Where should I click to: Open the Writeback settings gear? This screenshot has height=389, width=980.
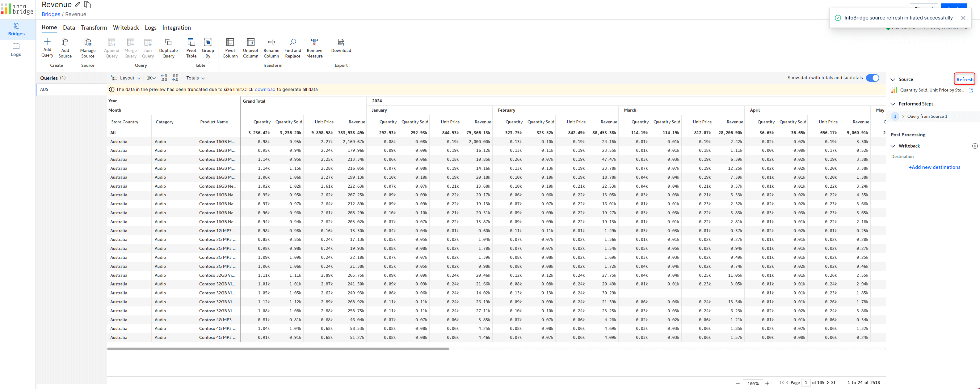click(975, 146)
